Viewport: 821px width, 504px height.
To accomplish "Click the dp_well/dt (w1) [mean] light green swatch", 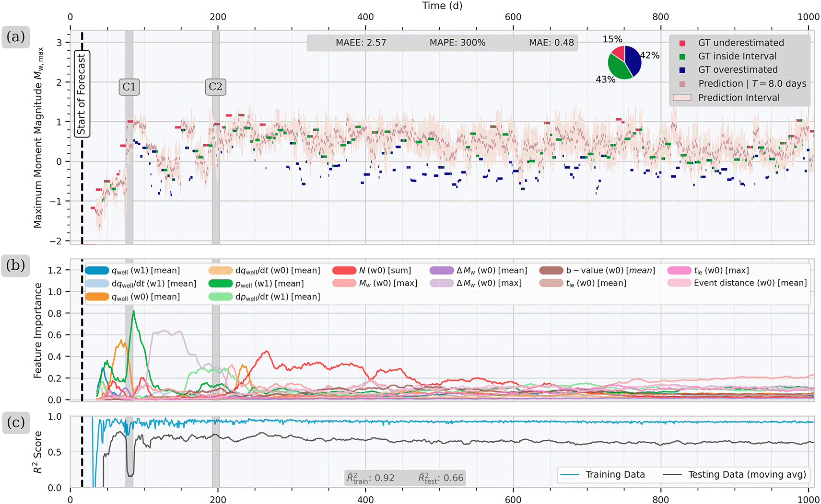I will pos(221,297).
